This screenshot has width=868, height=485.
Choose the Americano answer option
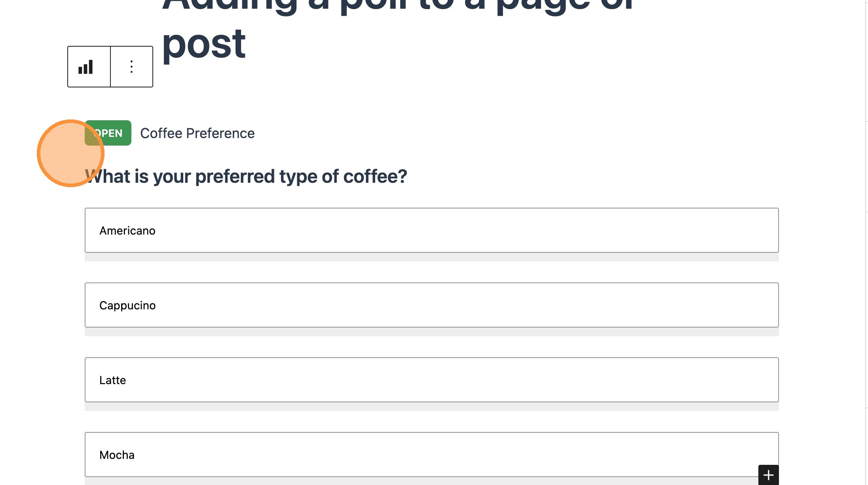[431, 230]
